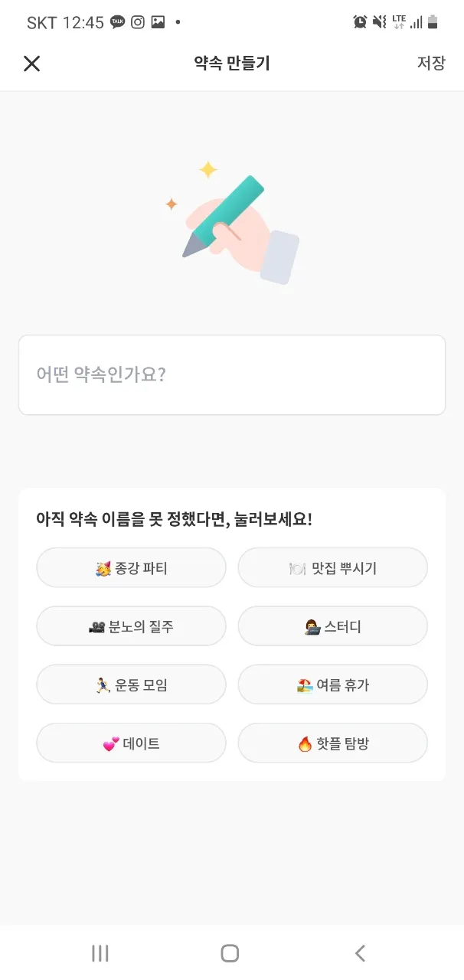
Task: Tap the alarm clock status icon
Action: coord(360,22)
